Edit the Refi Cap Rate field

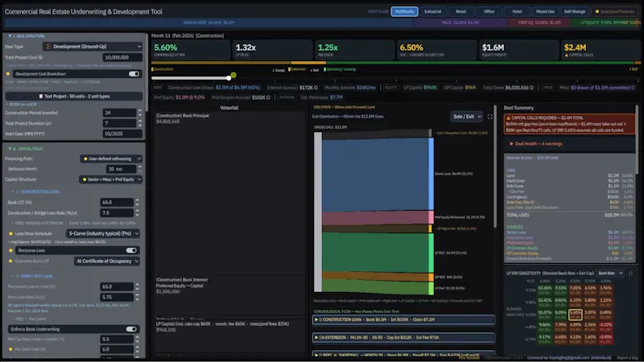point(117,339)
